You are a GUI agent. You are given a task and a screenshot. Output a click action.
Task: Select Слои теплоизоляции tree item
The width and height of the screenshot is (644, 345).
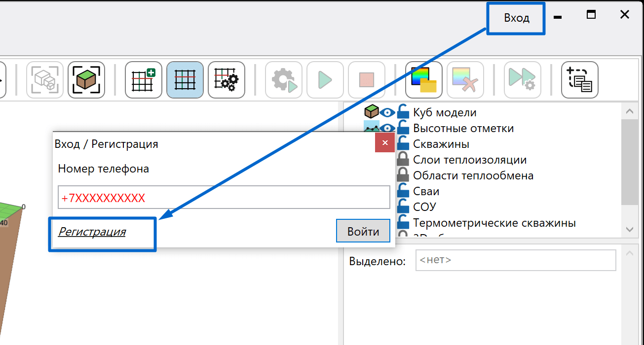click(470, 160)
